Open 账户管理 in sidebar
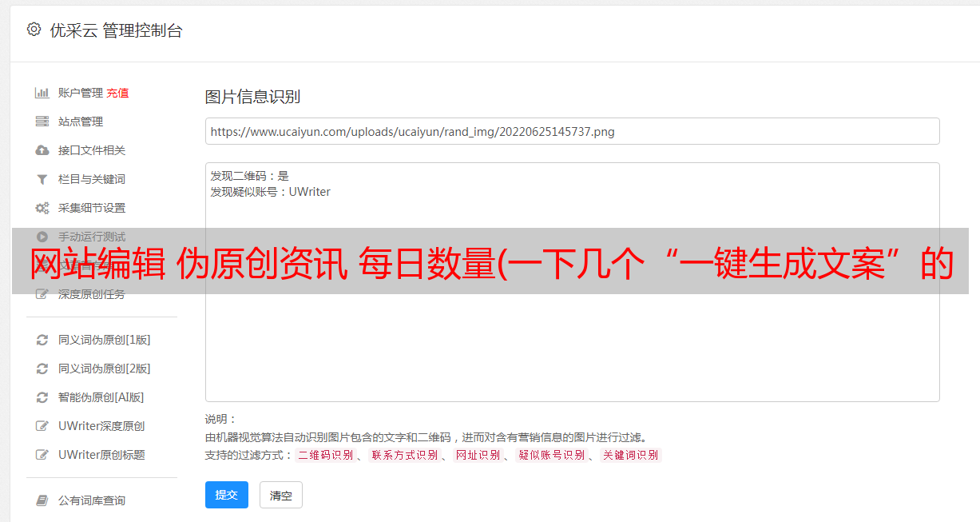Image resolution: width=980 pixels, height=522 pixels. pos(81,93)
